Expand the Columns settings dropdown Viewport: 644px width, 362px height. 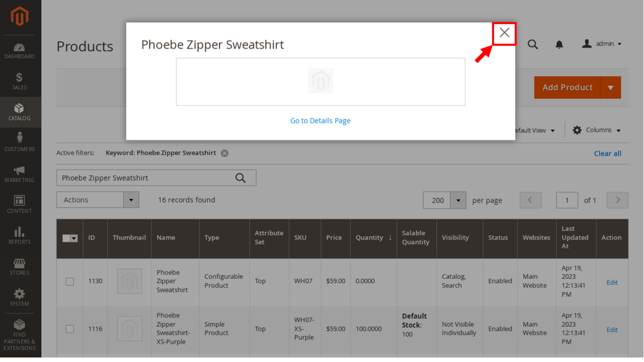[x=596, y=130]
